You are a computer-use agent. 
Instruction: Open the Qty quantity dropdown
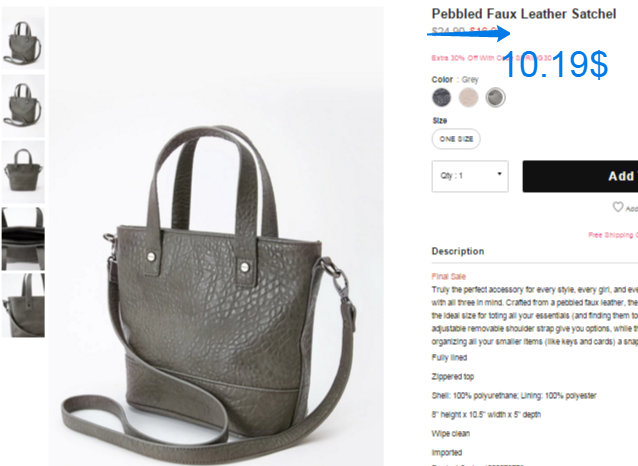pyautogui.click(x=470, y=176)
